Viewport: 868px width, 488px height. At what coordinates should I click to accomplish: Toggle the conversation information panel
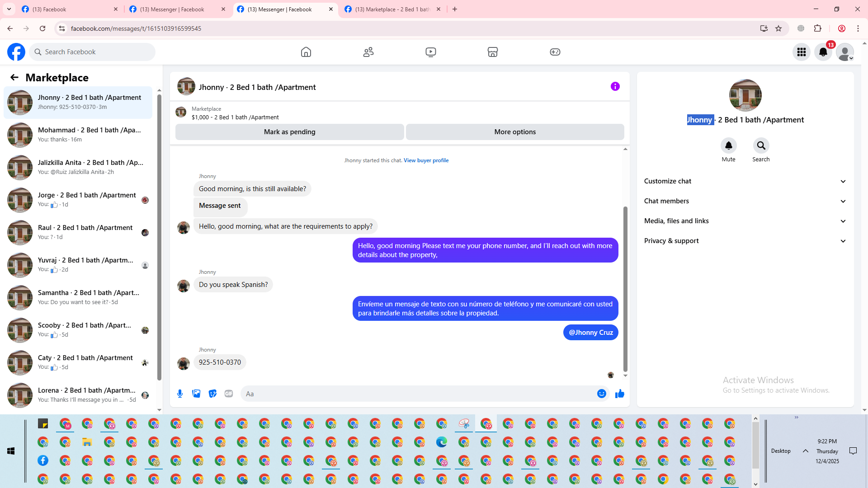(x=615, y=86)
